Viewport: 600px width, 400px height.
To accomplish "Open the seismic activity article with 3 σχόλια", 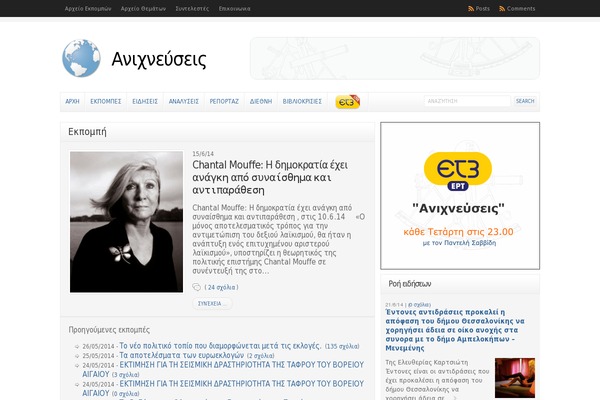I will coord(223,369).
